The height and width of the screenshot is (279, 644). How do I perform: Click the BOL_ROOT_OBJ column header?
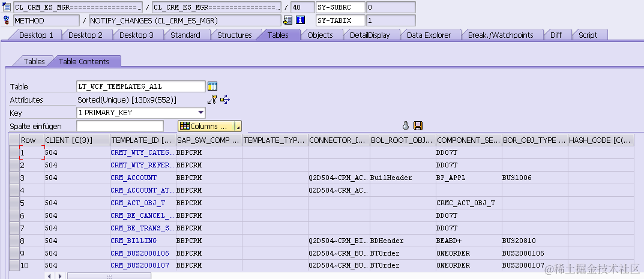[403, 140]
